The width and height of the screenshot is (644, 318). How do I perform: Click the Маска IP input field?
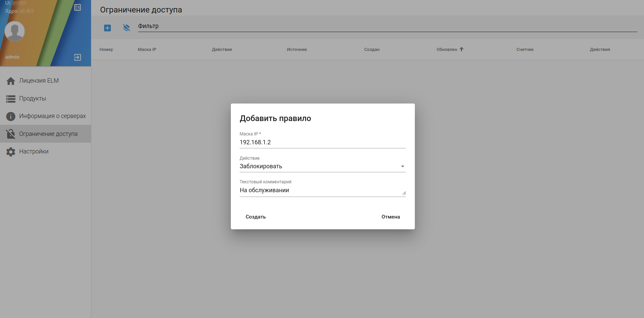click(x=322, y=142)
